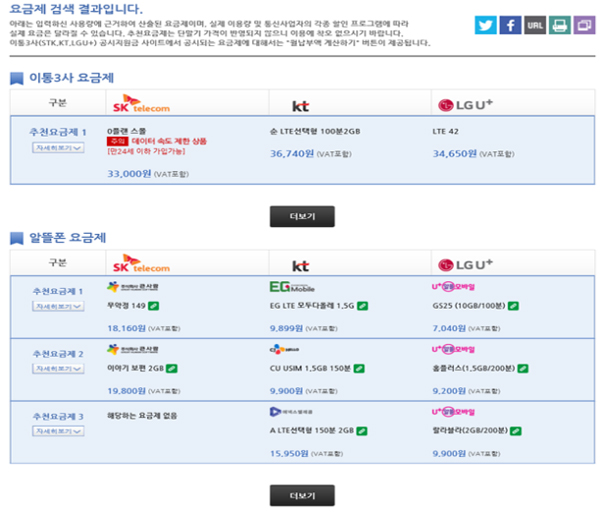Click the purple window icon at top right
The width and height of the screenshot is (600, 515).
pyautogui.click(x=584, y=25)
